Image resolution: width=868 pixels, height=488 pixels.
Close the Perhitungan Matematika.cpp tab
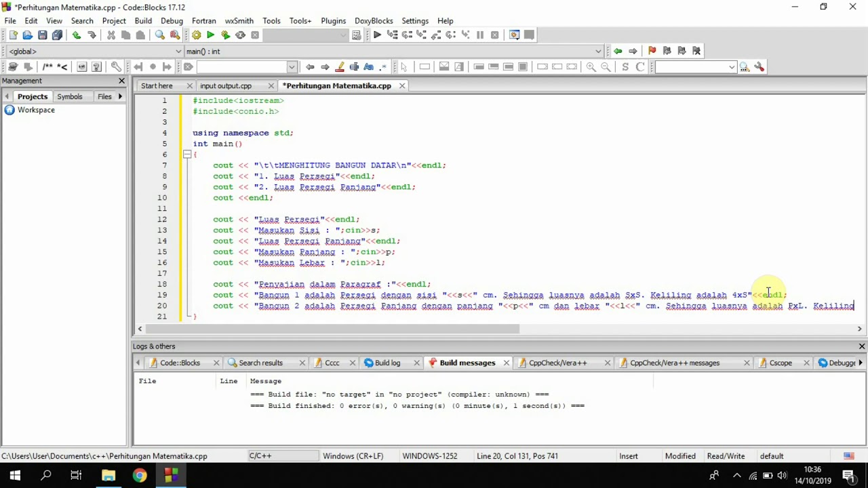(402, 85)
